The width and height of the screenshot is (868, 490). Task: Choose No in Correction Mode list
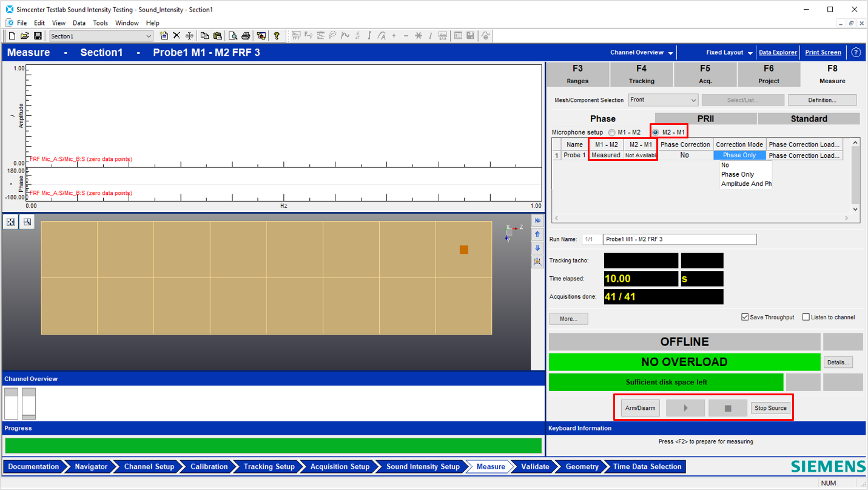click(x=746, y=165)
